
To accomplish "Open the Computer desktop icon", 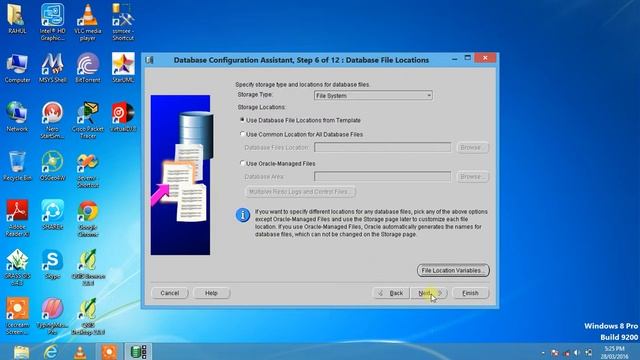I will tap(17, 68).
